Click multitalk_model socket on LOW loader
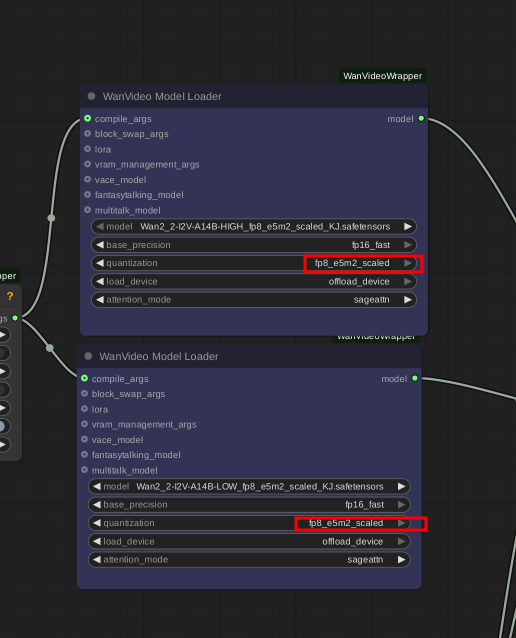The width and height of the screenshot is (516, 638). [x=84, y=470]
